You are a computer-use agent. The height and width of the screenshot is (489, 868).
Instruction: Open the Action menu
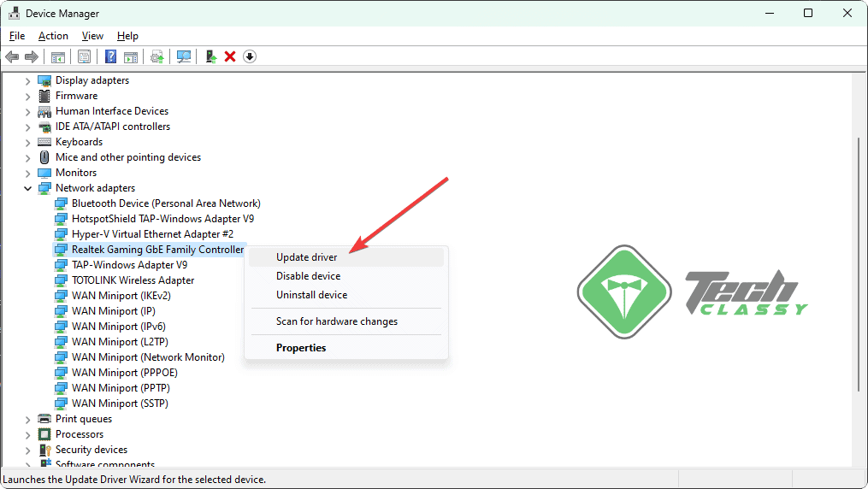[x=53, y=36]
